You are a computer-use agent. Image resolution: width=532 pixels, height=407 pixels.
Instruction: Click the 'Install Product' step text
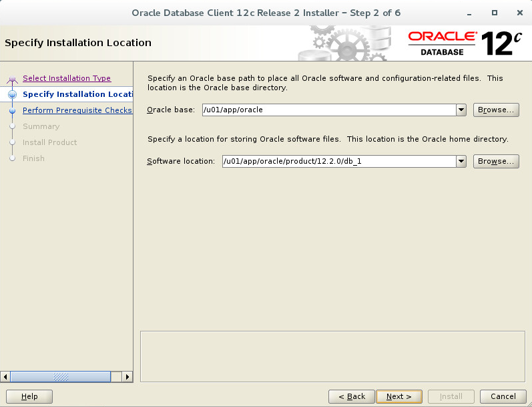coord(50,142)
